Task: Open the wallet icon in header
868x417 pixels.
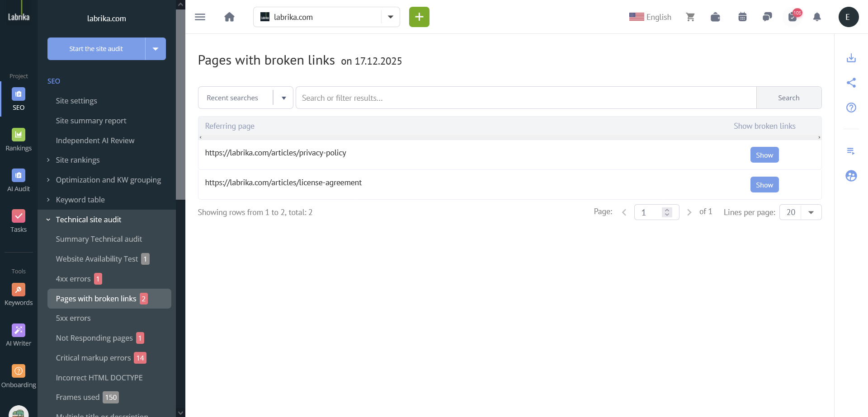Action: pyautogui.click(x=715, y=17)
